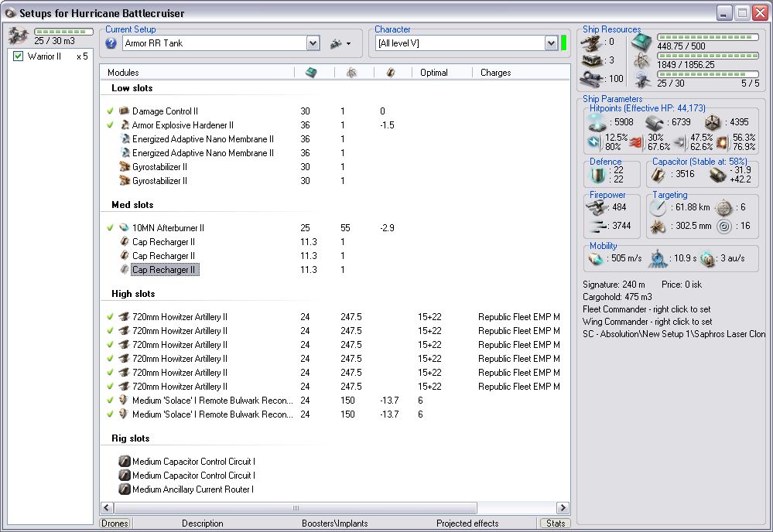The image size is (773, 532).
Task: Select the highlighted Cap Recharger II row
Action: click(165, 269)
